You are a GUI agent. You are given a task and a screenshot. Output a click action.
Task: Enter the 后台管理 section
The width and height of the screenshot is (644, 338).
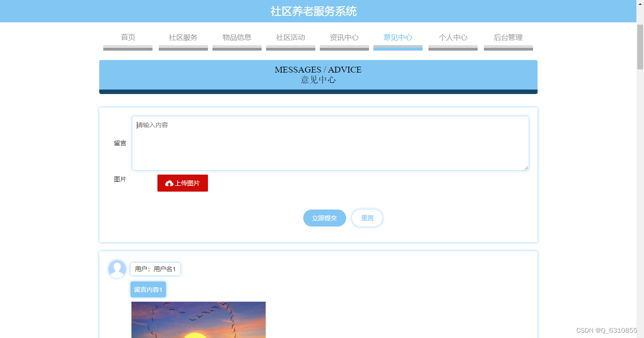click(508, 38)
